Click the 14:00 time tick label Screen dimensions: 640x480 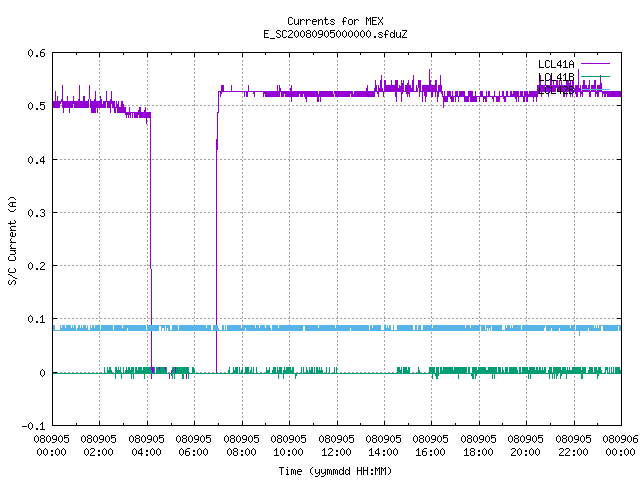pos(383,452)
